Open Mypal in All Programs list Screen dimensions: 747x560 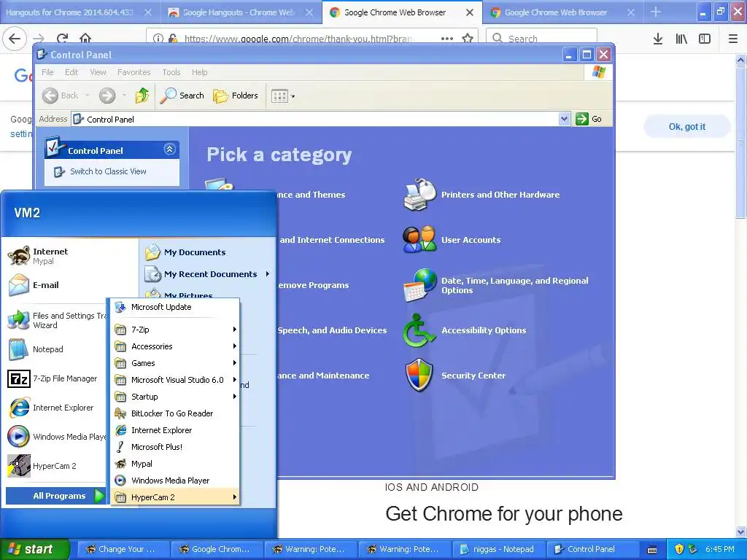coord(175,464)
